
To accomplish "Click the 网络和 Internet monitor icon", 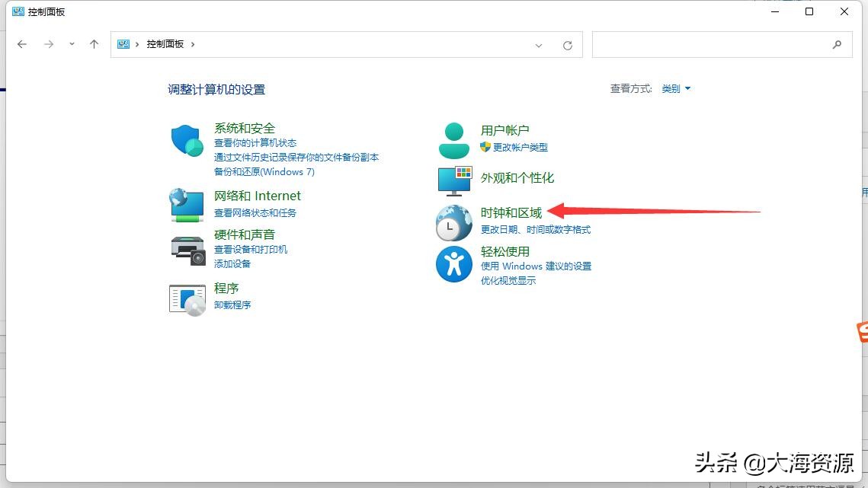I will [x=187, y=204].
